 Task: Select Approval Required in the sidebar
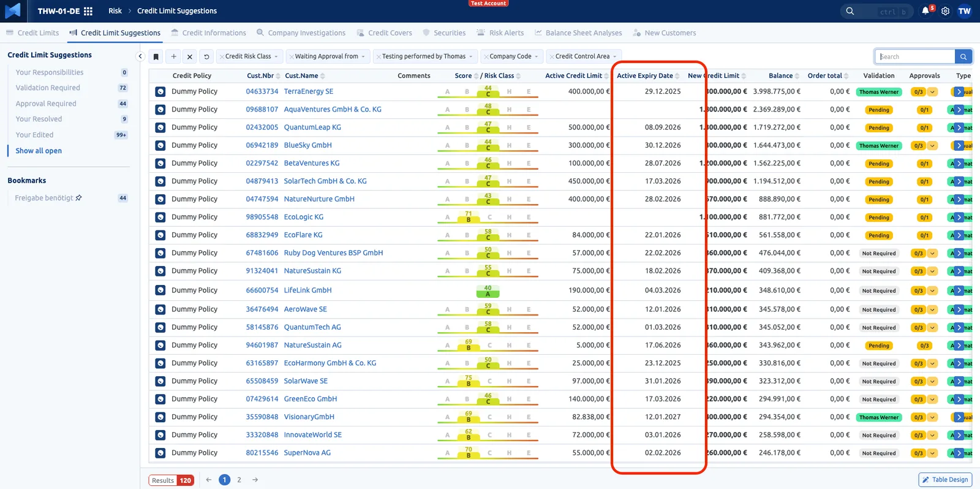tap(46, 104)
